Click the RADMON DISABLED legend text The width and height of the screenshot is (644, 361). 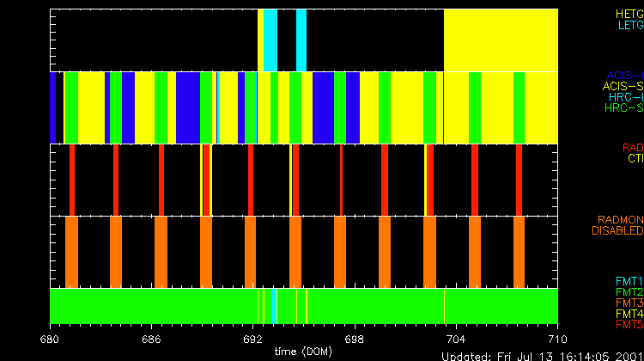[x=617, y=225]
